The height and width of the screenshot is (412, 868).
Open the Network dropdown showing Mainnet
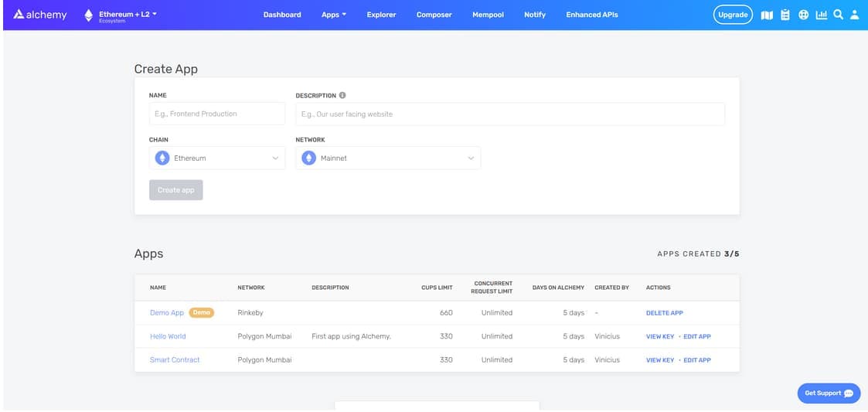(388, 158)
